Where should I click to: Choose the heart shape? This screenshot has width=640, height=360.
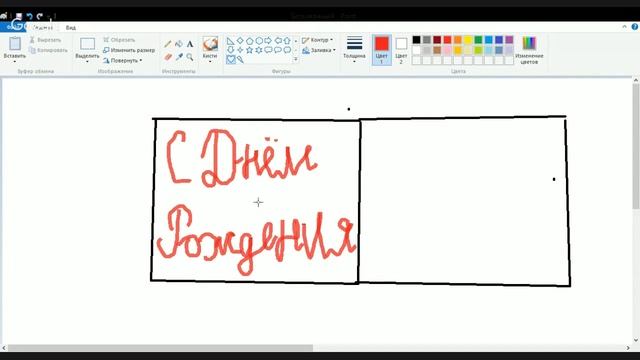231,60
